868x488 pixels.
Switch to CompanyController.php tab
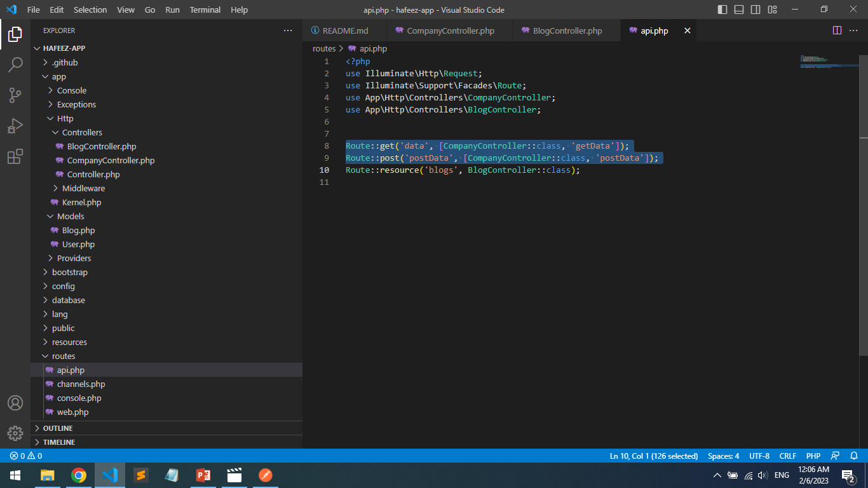450,30
